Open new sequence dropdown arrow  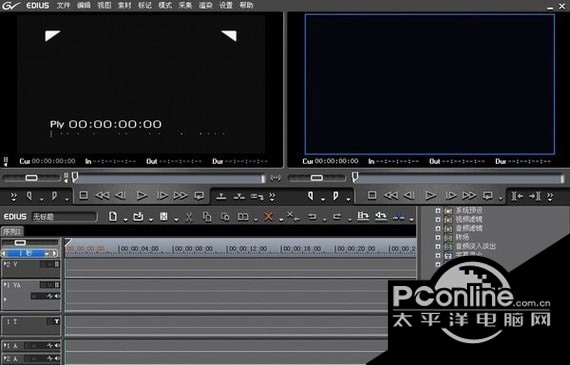125,220
